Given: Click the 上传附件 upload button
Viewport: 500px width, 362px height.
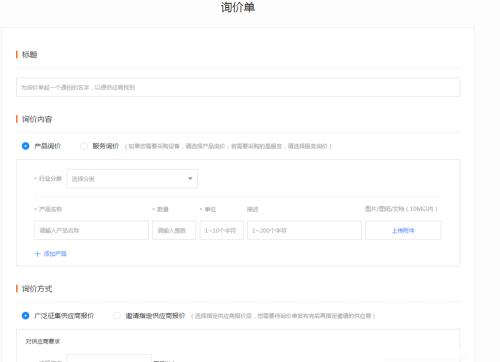Looking at the screenshot, I should click(x=403, y=230).
